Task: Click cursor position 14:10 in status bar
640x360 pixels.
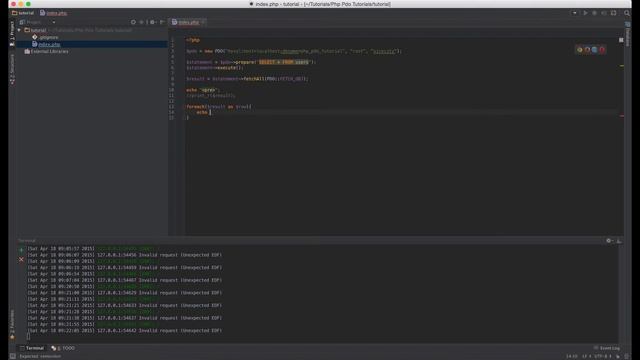Action: tap(571, 356)
